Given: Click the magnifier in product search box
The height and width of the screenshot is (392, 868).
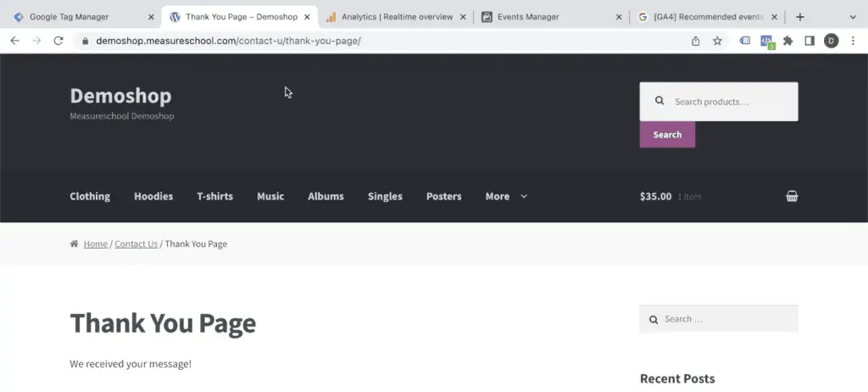Looking at the screenshot, I should point(659,101).
